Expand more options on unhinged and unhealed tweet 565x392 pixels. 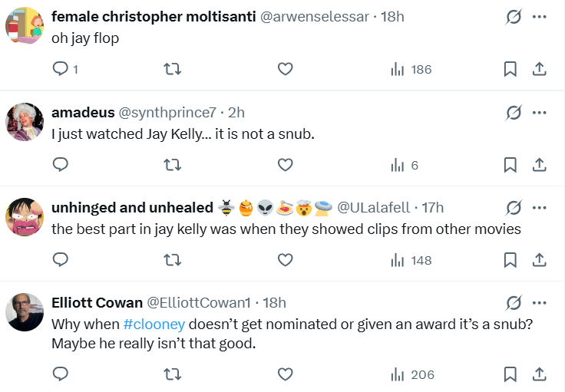pos(540,208)
